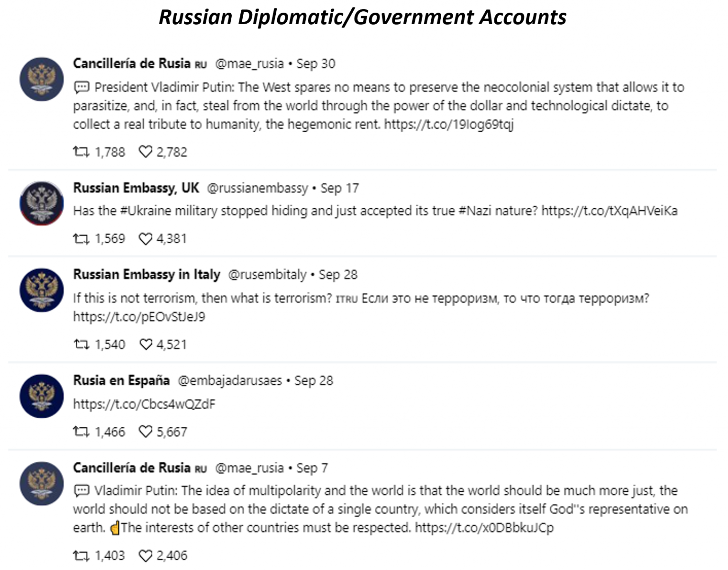The width and height of the screenshot is (728, 570).
Task: Click the #Ukraine hashtag
Action: (146, 211)
